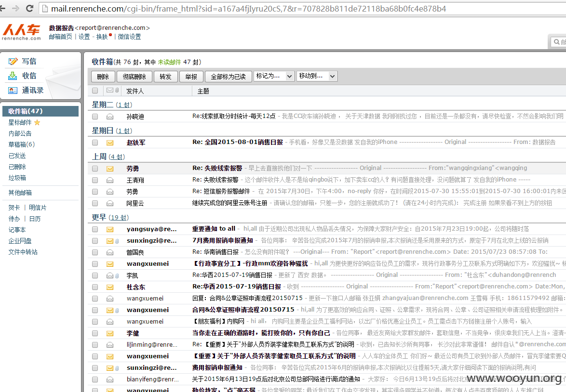Image resolution: width=566 pixels, height=392 pixels.
Task: Select checkbox of 劳勇 失败线索报警 mail
Action: (95, 169)
